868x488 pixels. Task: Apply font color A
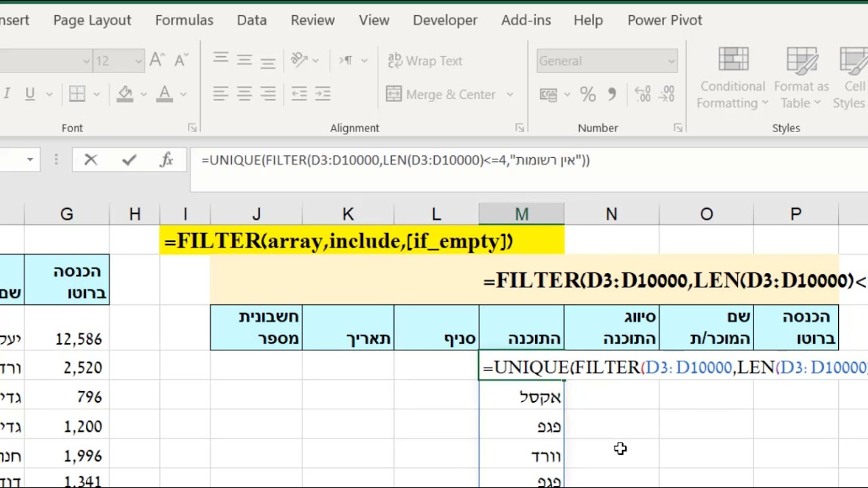[x=165, y=94]
